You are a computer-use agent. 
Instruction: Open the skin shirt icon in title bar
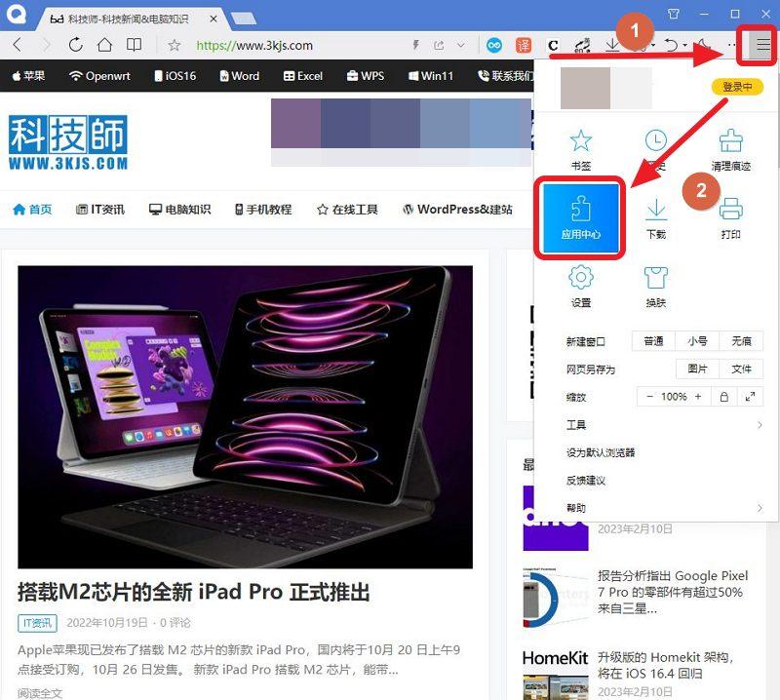(674, 14)
